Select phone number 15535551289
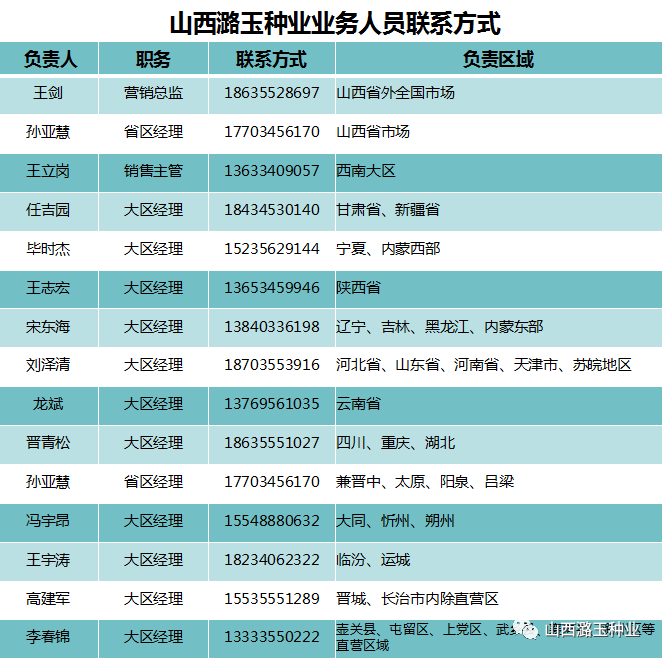The width and height of the screenshot is (662, 659). [271, 599]
